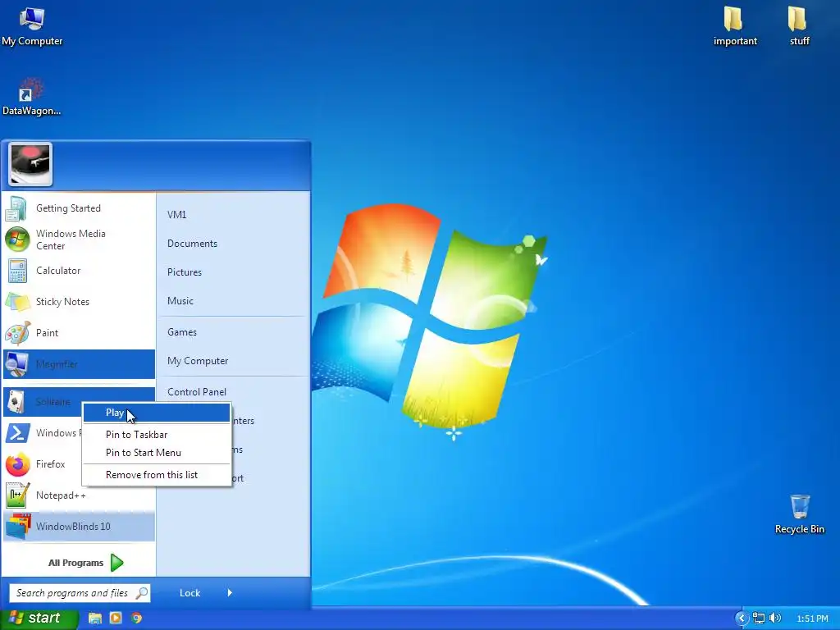Launch Getting Started from the Start menu
840x630 pixels.
[x=79, y=208]
